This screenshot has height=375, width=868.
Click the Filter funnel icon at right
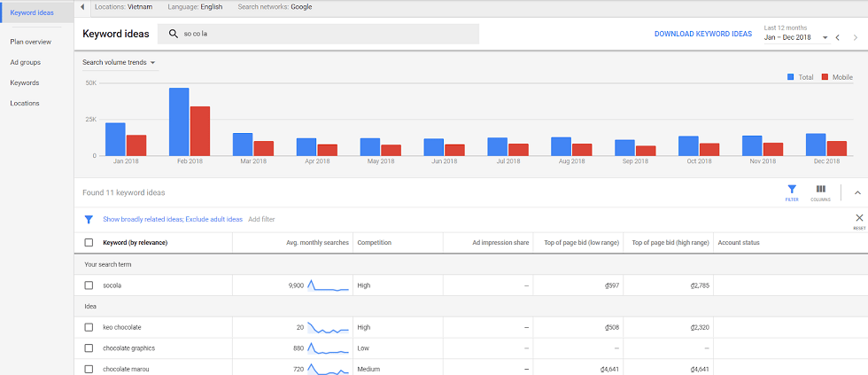(x=791, y=189)
